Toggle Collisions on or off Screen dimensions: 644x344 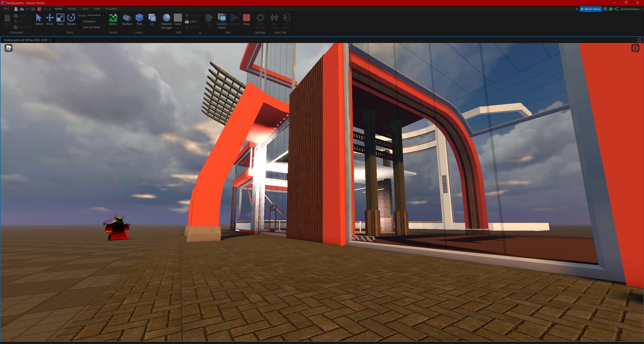[x=89, y=21]
